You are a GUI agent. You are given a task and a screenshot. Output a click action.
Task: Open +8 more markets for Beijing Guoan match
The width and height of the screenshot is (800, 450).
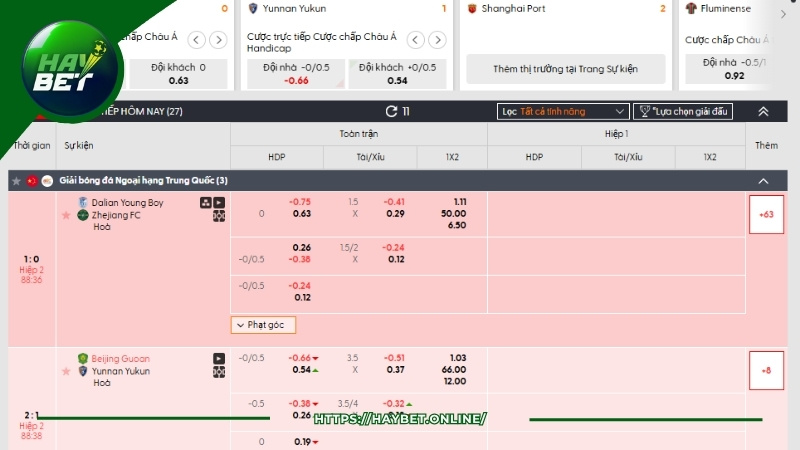(x=766, y=370)
